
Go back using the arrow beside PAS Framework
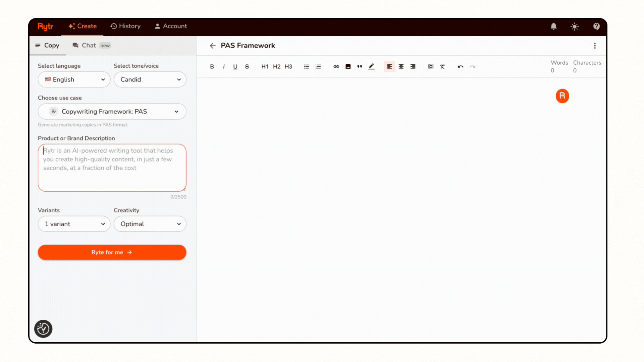point(213,46)
